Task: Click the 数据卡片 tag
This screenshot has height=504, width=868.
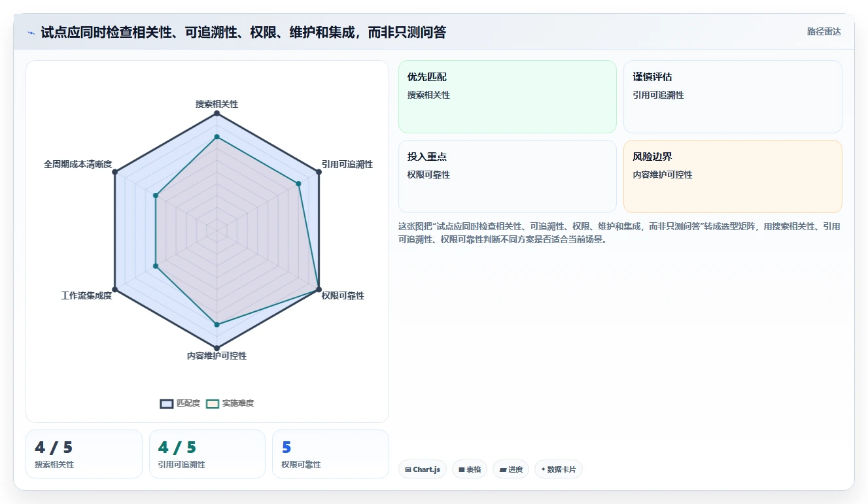Action: [559, 469]
